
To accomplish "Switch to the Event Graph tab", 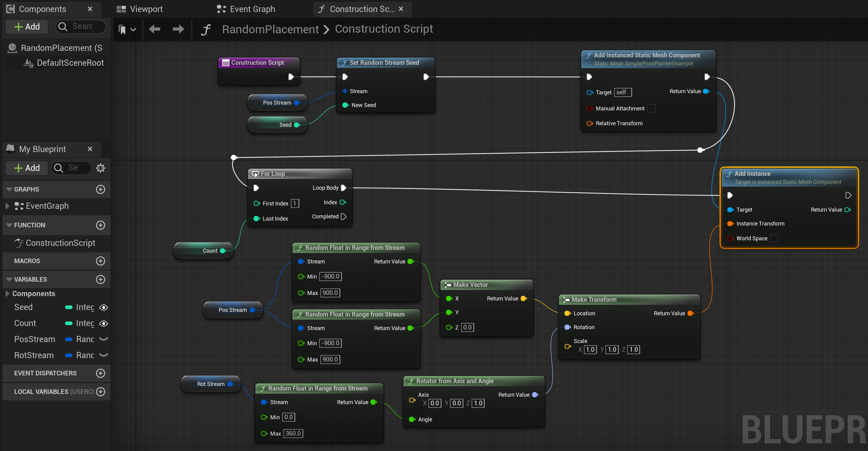I will coord(252,9).
